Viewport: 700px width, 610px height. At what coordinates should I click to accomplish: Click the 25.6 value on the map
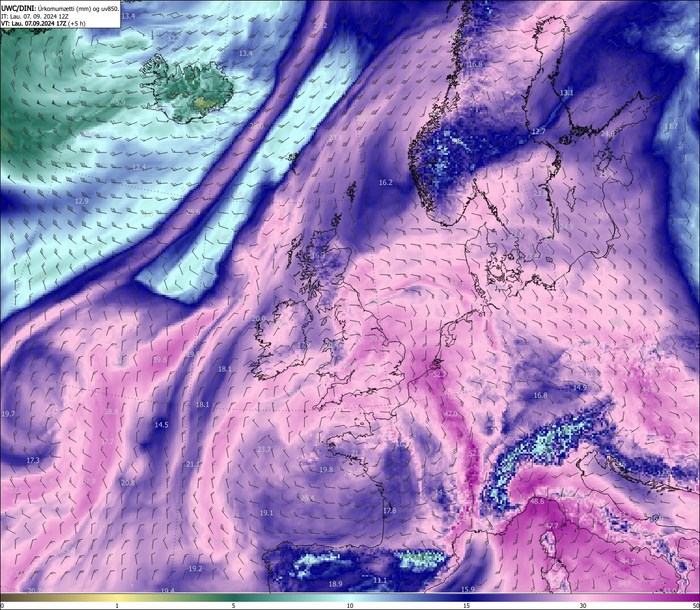tap(193, 212)
